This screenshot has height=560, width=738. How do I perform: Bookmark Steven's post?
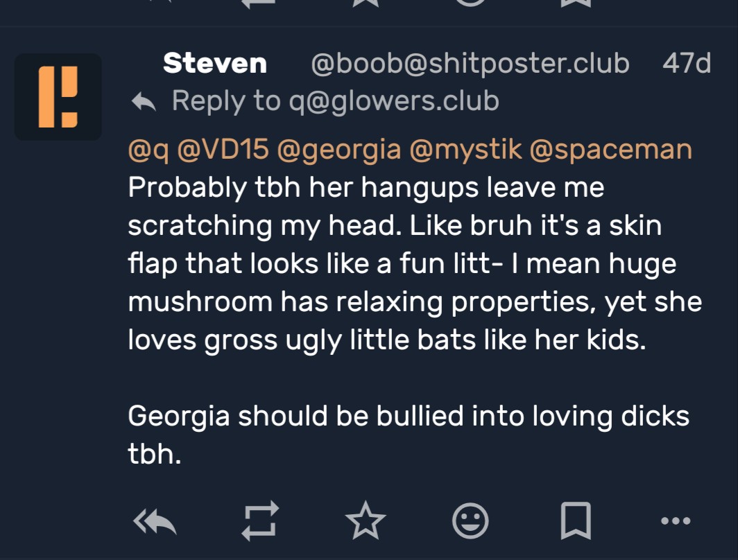click(x=575, y=520)
